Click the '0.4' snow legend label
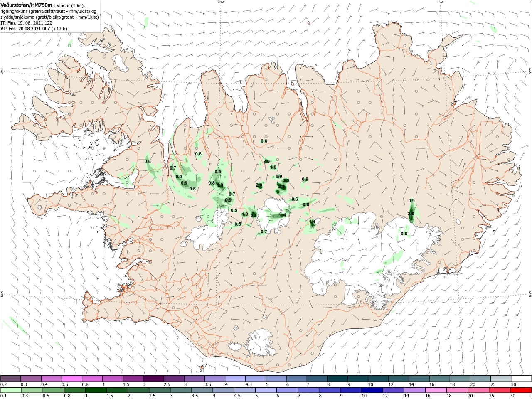 pyautogui.click(x=45, y=384)
